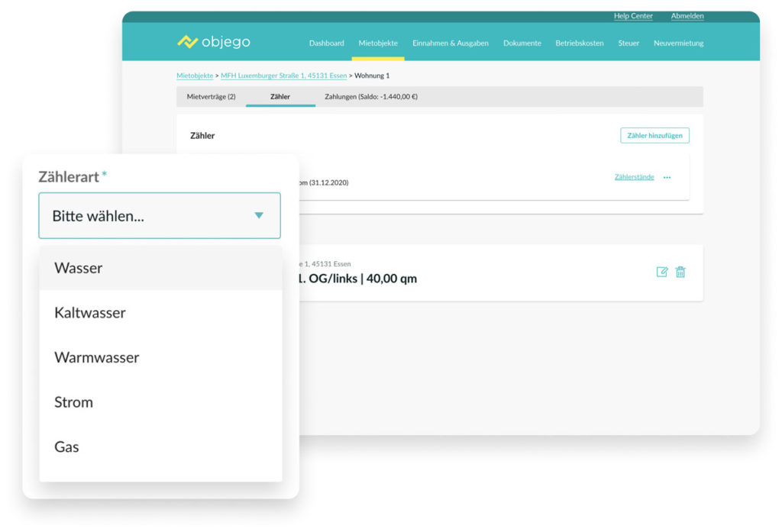The image size is (782, 532).
Task: Open the Zählerstände link
Action: [634, 177]
